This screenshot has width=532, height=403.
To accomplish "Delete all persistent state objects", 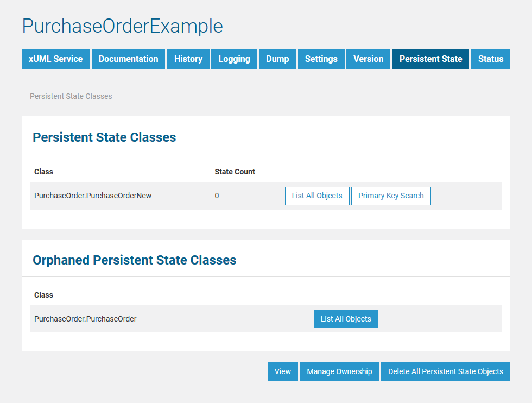I will coord(445,371).
